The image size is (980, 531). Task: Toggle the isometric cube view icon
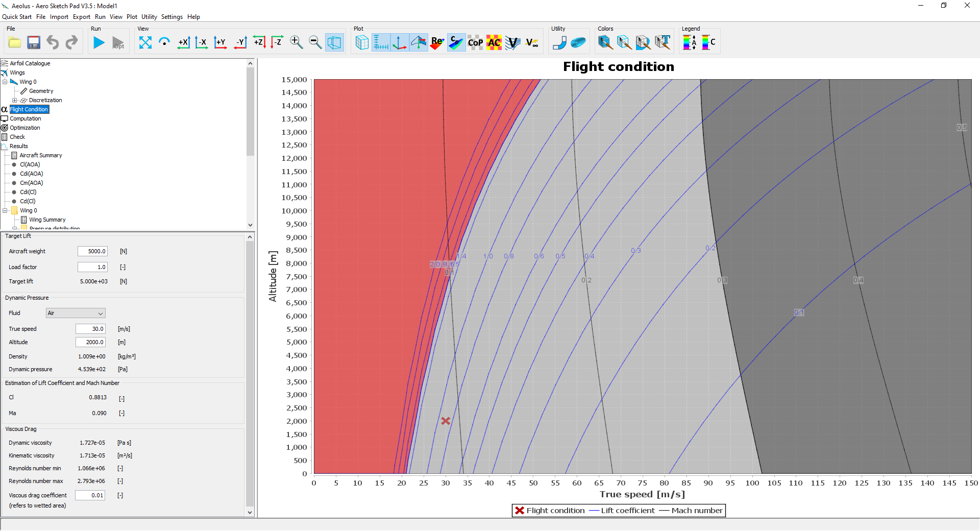(x=334, y=42)
